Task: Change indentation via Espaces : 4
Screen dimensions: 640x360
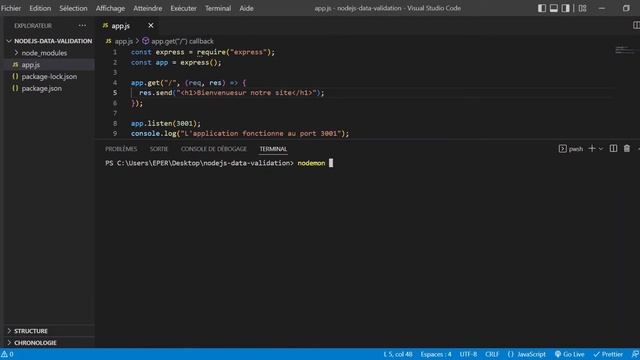Action: click(x=436, y=354)
